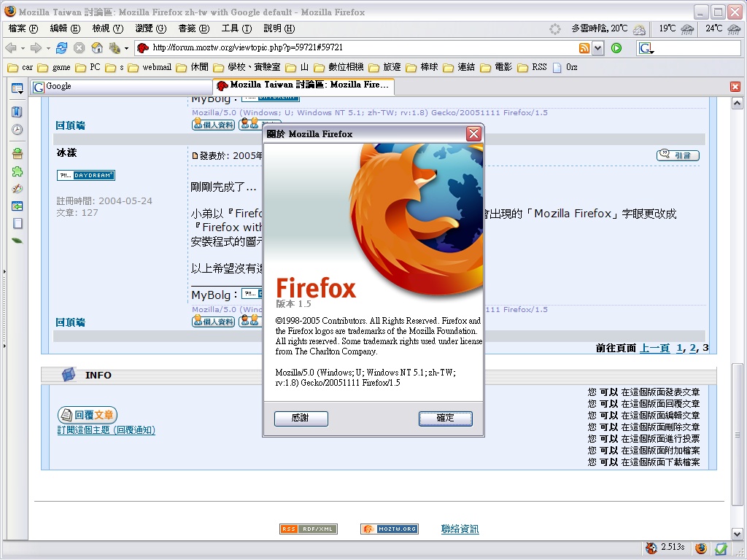Go to page 1 of the topic
This screenshot has height=560, width=747.
click(679, 348)
